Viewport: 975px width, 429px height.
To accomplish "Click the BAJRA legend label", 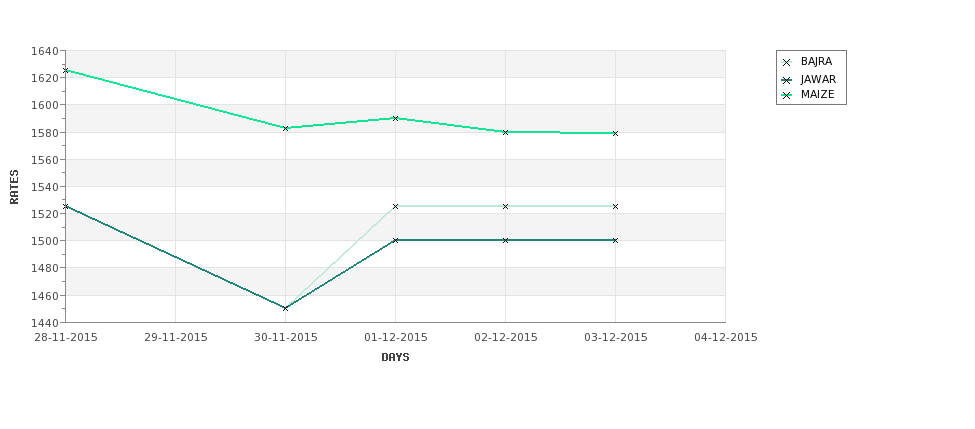I will click(x=816, y=62).
